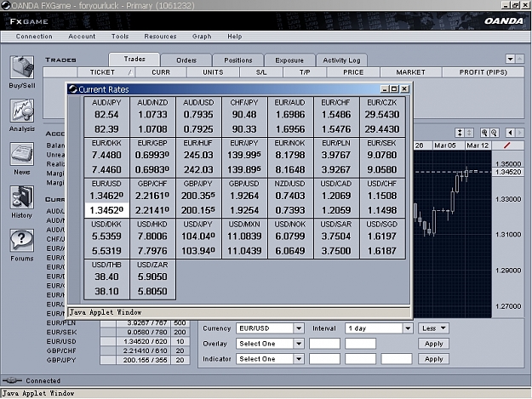The width and height of the screenshot is (532, 399).
Task: Switch to the Trades tab
Action: point(134,60)
